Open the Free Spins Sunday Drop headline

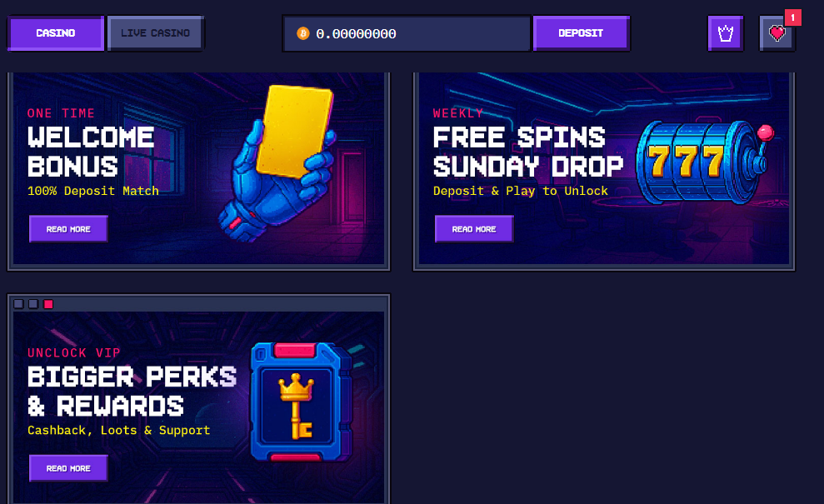pos(528,152)
